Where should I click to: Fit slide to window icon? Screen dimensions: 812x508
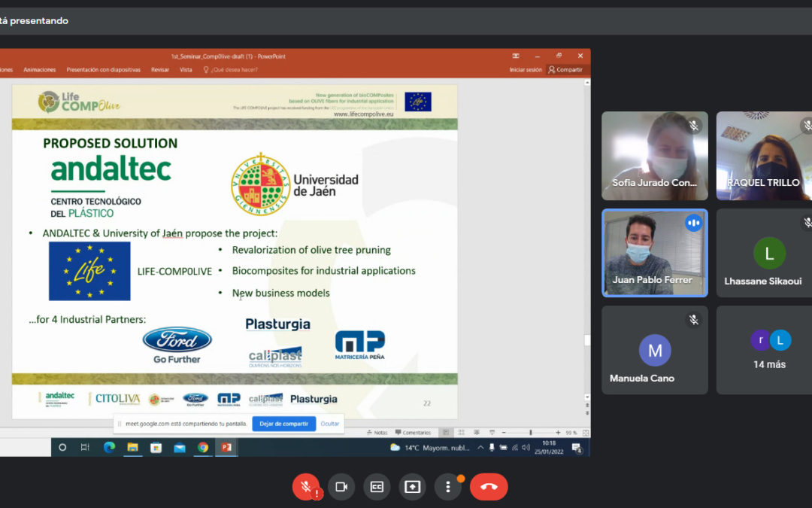586,432
